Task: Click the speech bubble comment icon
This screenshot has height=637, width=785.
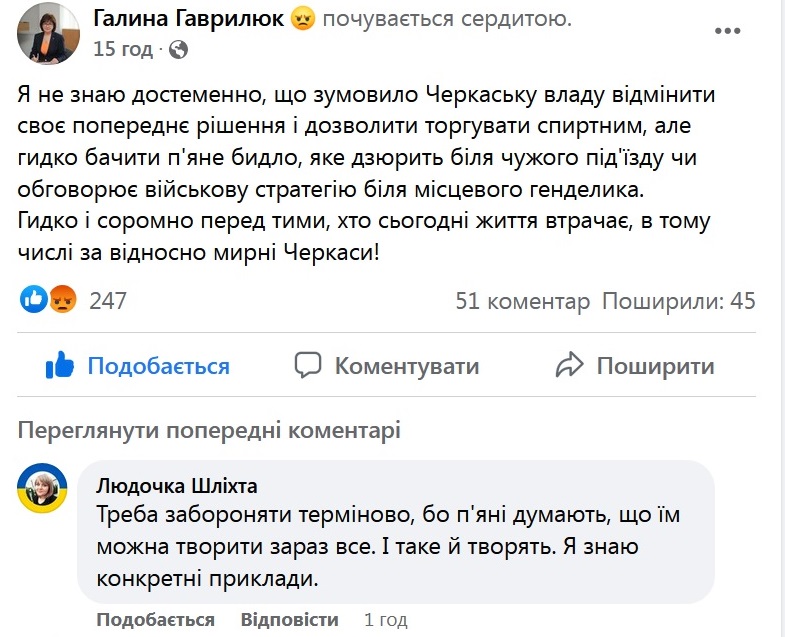Action: click(309, 366)
